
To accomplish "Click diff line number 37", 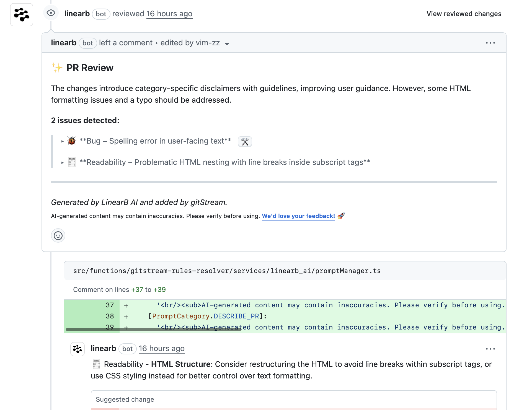I will [x=110, y=305].
